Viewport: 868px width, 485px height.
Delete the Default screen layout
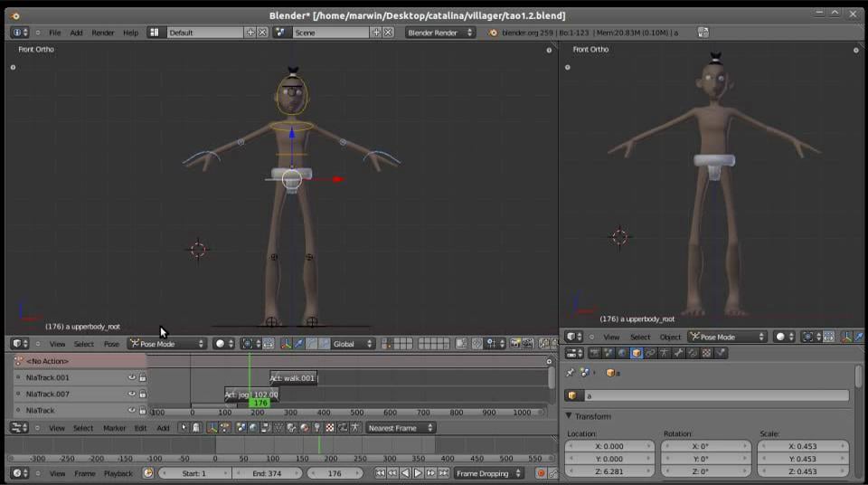tap(263, 33)
